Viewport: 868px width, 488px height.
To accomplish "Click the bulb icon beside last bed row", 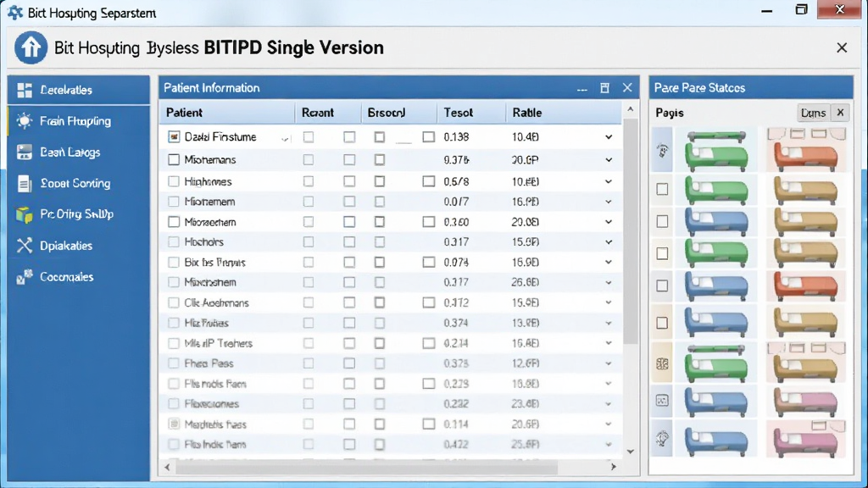I will pos(662,438).
